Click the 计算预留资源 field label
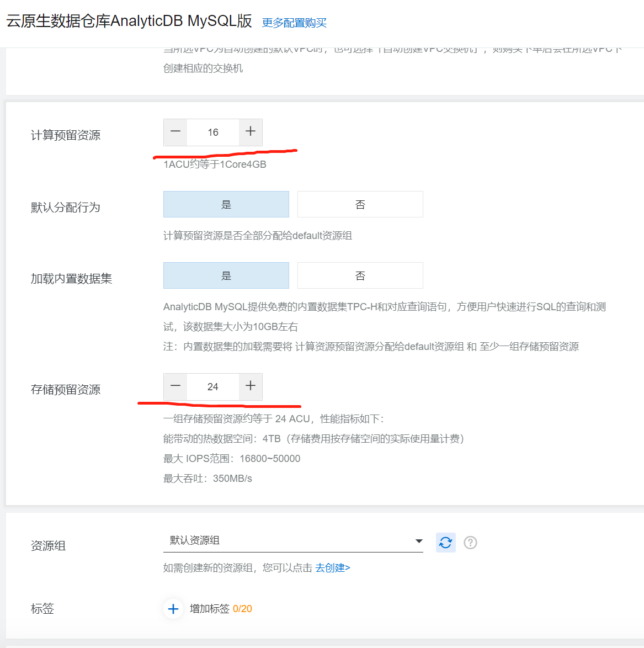Image resolution: width=644 pixels, height=648 pixels. pyautogui.click(x=65, y=135)
